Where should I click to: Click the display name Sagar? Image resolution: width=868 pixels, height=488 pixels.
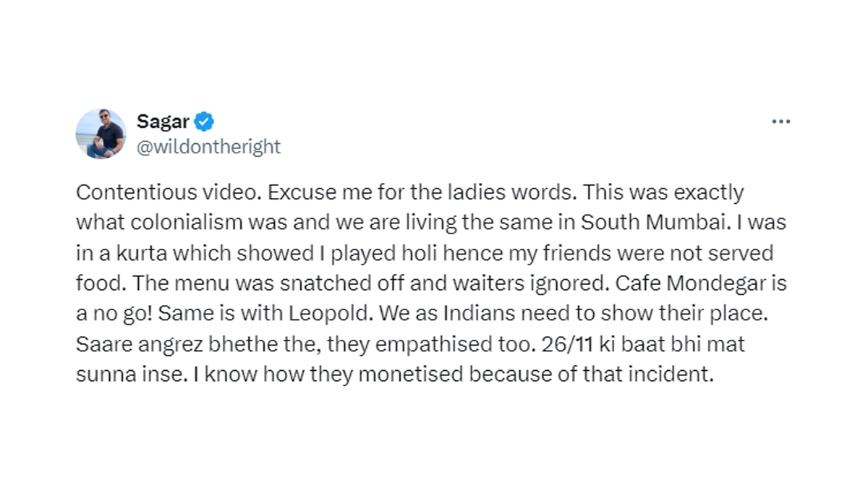pyautogui.click(x=162, y=121)
